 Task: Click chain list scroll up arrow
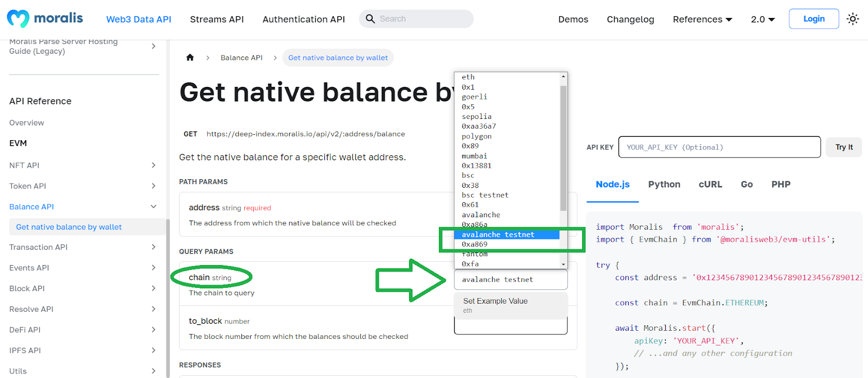(x=564, y=76)
